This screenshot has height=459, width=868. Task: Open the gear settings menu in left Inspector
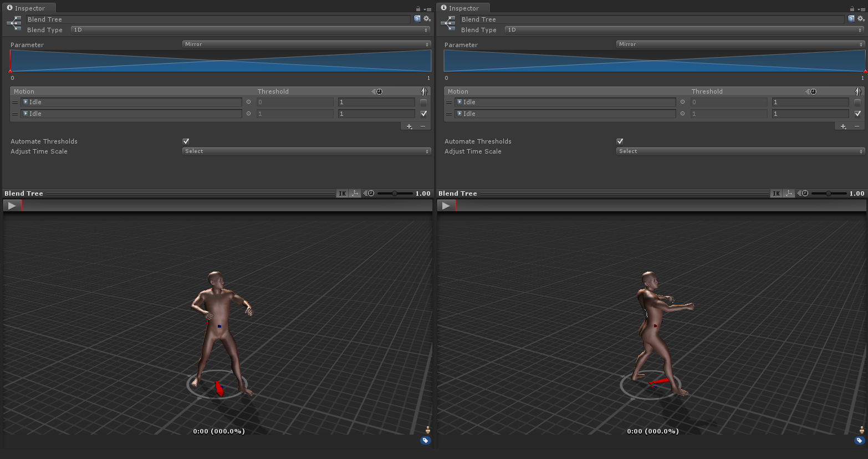[427, 19]
